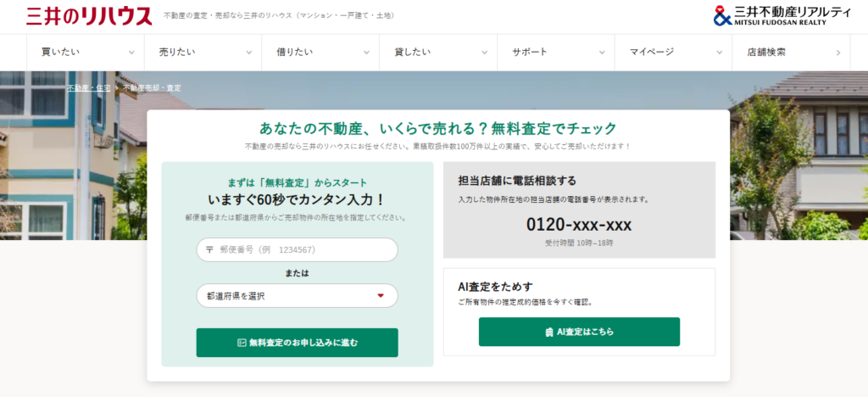
Task: Click the 0120-xxx-xxx phone number
Action: tap(579, 225)
